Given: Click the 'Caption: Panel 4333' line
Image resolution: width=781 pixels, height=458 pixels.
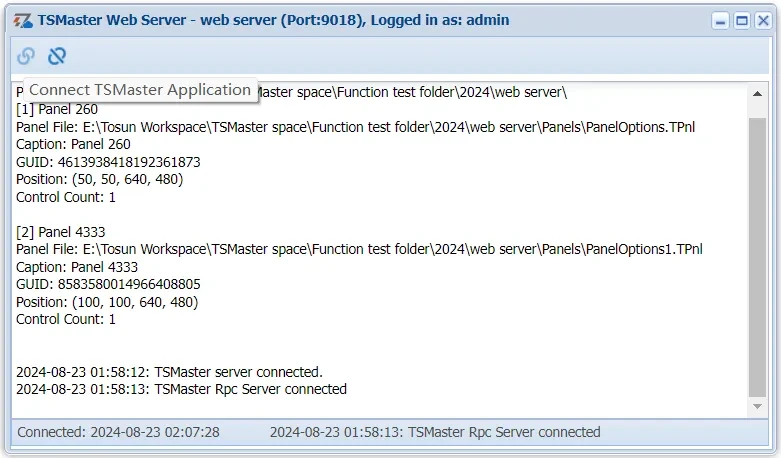Looking at the screenshot, I should point(77,267).
